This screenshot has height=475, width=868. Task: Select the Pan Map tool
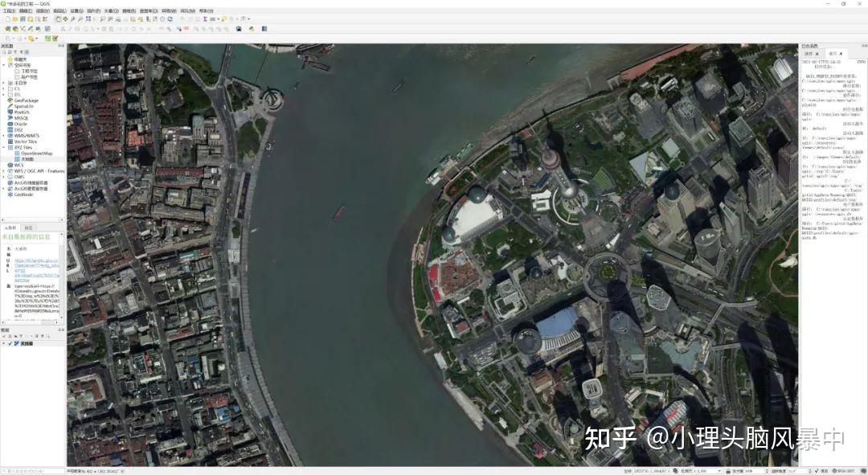pos(58,18)
